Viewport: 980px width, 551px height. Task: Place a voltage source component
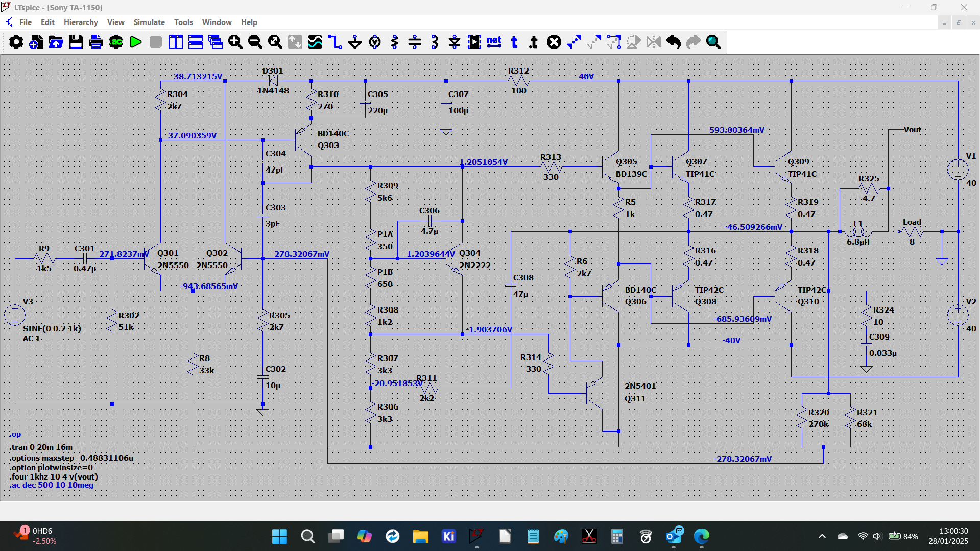click(375, 42)
